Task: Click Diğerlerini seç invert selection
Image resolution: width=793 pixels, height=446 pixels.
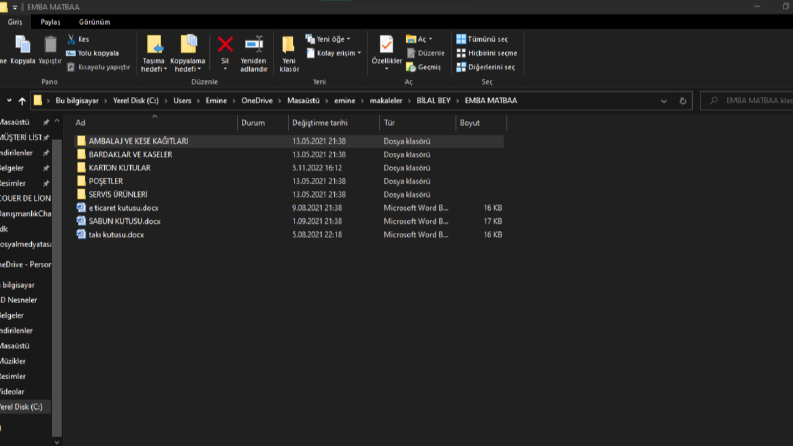Action: coord(486,67)
